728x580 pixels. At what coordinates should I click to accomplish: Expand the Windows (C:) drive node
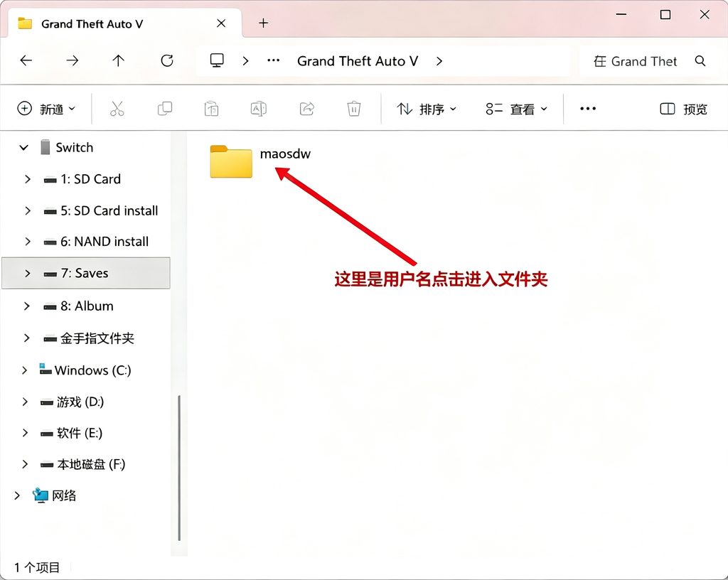[x=25, y=370]
